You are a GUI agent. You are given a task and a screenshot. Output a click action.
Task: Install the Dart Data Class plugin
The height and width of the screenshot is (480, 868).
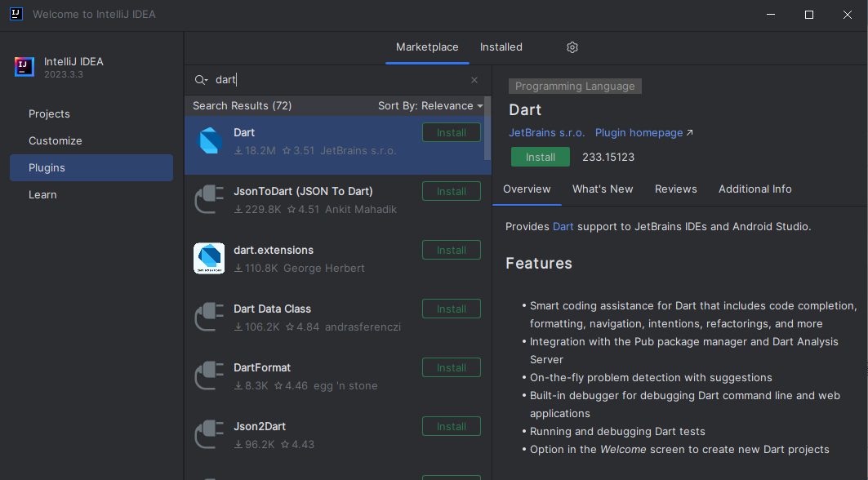(452, 309)
